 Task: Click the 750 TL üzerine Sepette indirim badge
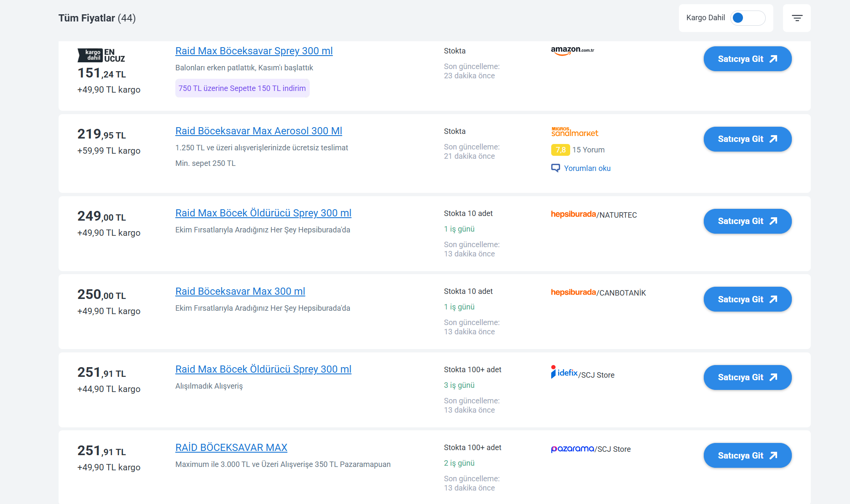click(x=242, y=88)
